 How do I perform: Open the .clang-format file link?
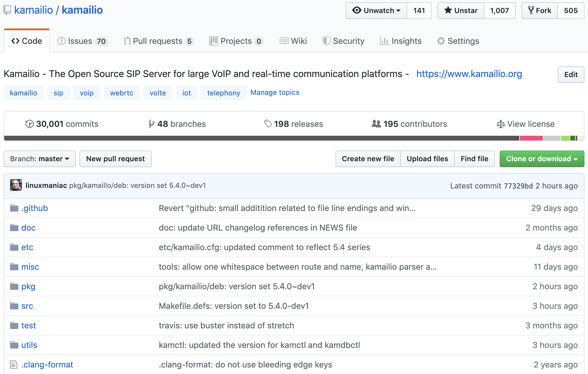click(x=47, y=365)
